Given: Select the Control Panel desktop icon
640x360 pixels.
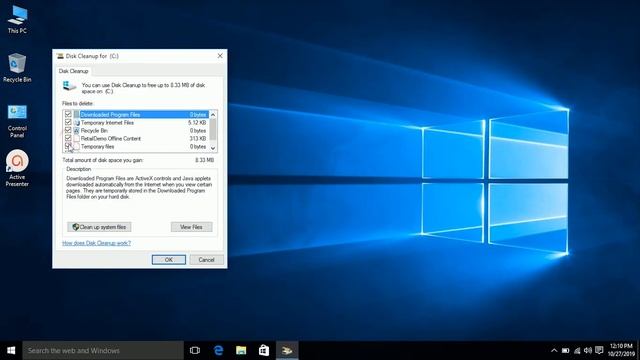Looking at the screenshot, I should point(17,121).
